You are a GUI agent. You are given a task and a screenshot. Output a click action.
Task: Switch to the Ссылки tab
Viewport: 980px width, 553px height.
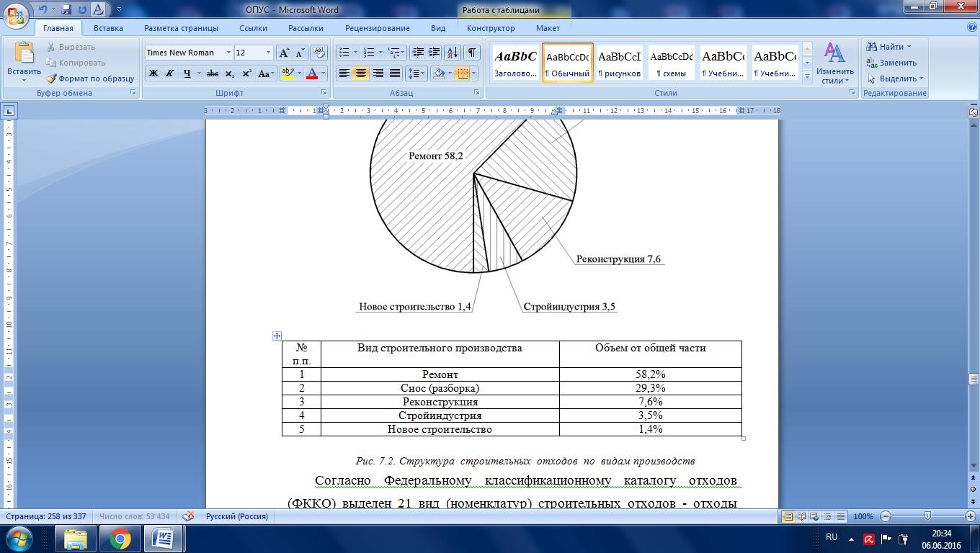coord(254,28)
